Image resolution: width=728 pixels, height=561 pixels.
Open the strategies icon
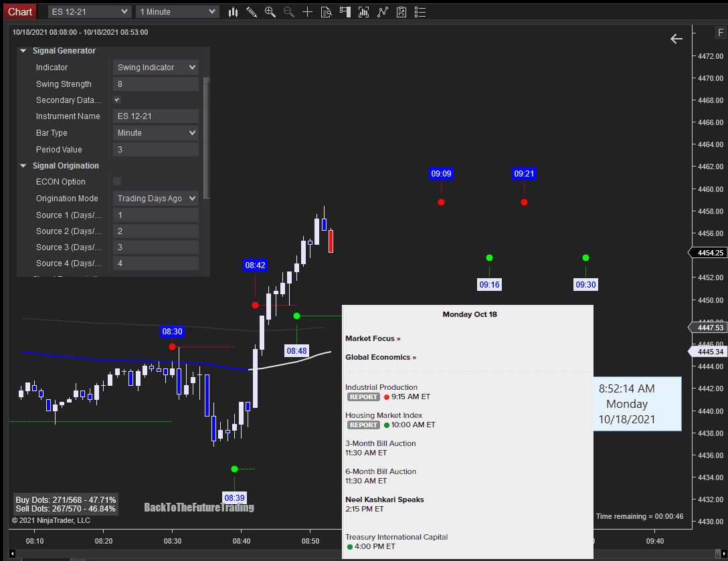pyautogui.click(x=401, y=12)
